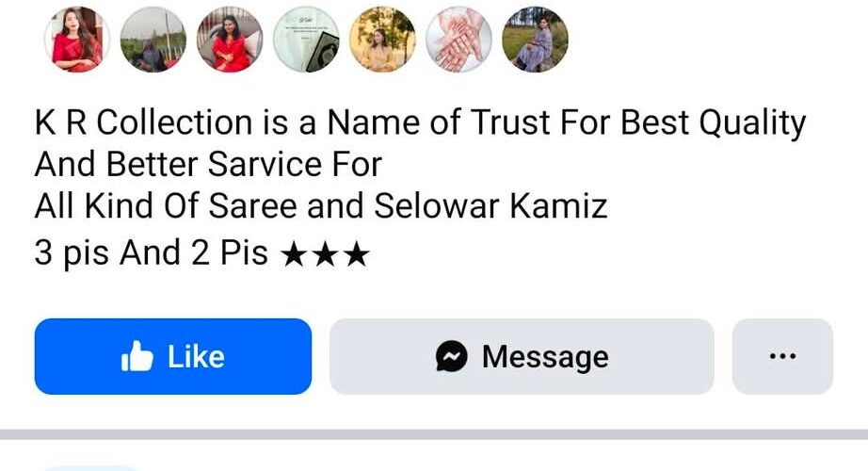Click the "And Better Sarvice For" line

(208, 164)
